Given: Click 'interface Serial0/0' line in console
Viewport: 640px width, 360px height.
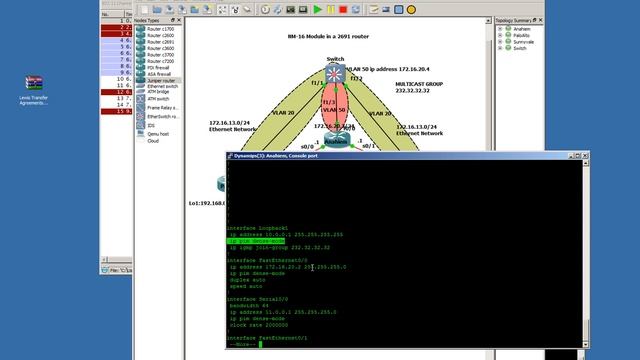Looking at the screenshot, I should (x=258, y=299).
